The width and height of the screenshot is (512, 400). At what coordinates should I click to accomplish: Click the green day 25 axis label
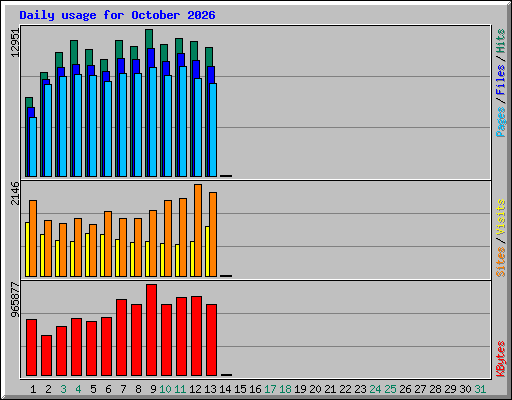tap(390, 389)
